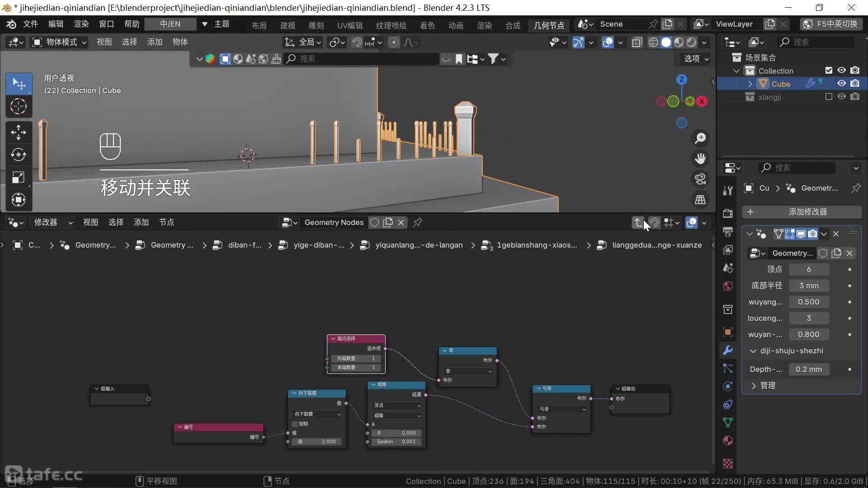Hide the Cube object with eye icon
The image size is (868, 488).
point(841,84)
